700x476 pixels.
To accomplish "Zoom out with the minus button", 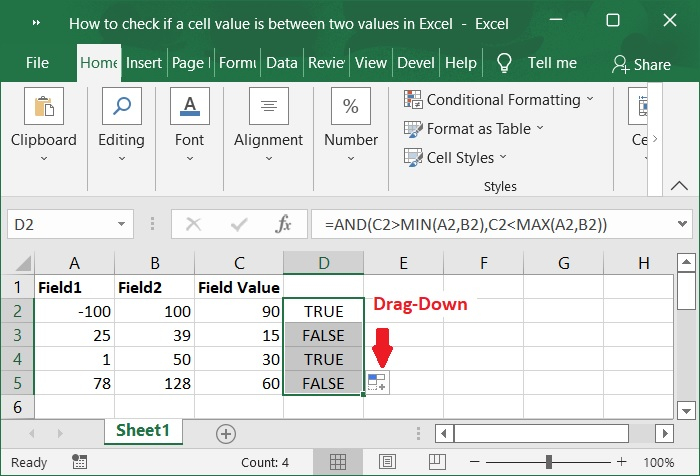I will tap(475, 462).
